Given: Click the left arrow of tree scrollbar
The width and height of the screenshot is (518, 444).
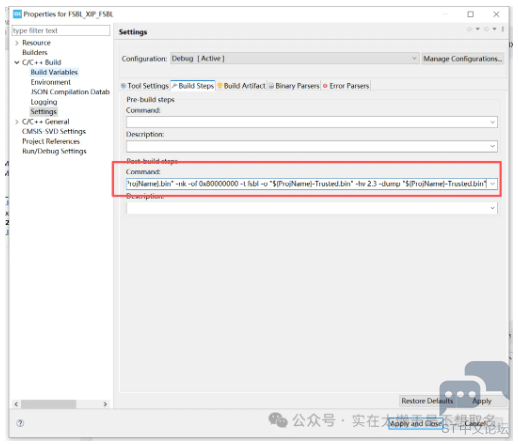Looking at the screenshot, I should point(16,404).
